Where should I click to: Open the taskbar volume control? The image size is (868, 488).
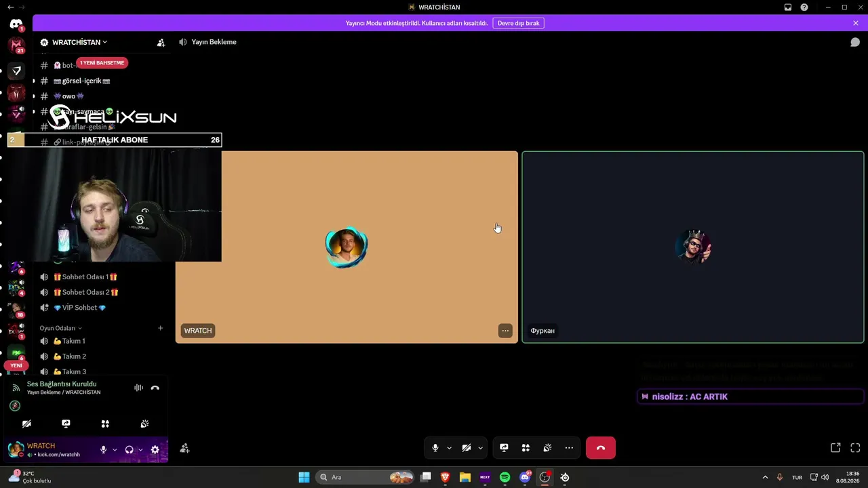(x=825, y=477)
